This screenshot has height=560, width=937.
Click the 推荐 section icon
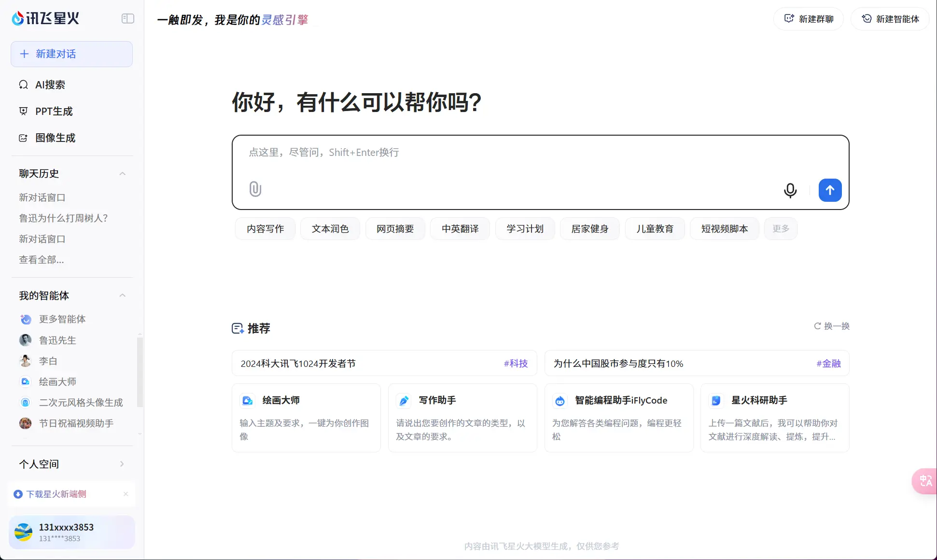[x=238, y=329]
